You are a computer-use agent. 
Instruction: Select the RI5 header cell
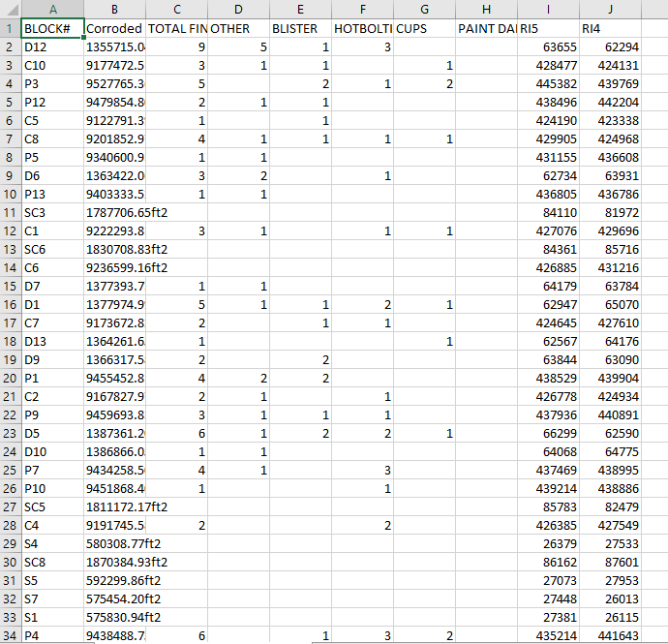(548, 28)
